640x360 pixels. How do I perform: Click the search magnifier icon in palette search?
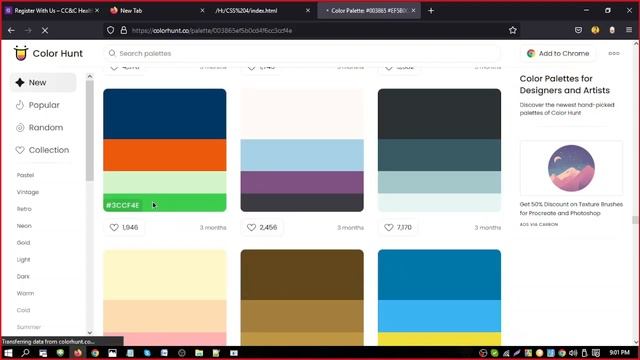click(112, 53)
